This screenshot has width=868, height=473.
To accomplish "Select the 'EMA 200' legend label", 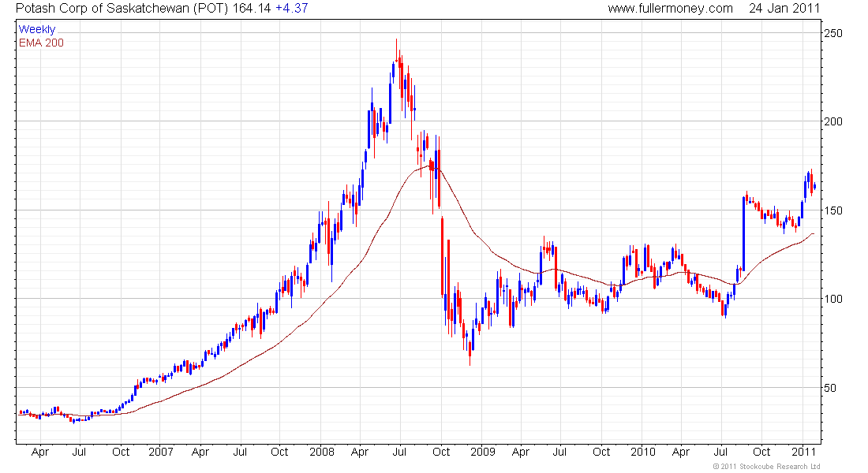I will 41,43.
